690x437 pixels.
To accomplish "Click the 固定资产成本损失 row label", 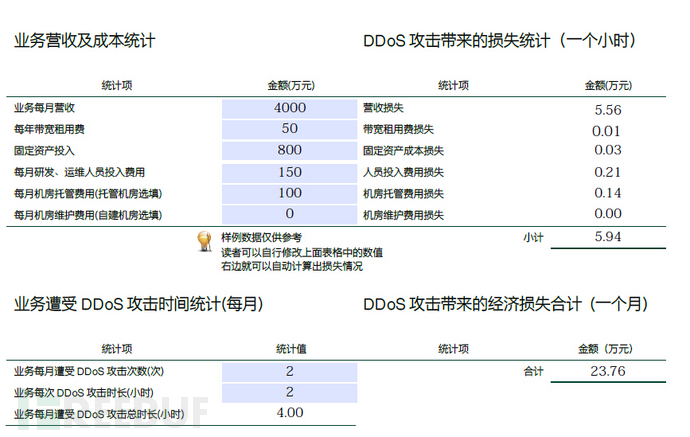I will tap(404, 151).
